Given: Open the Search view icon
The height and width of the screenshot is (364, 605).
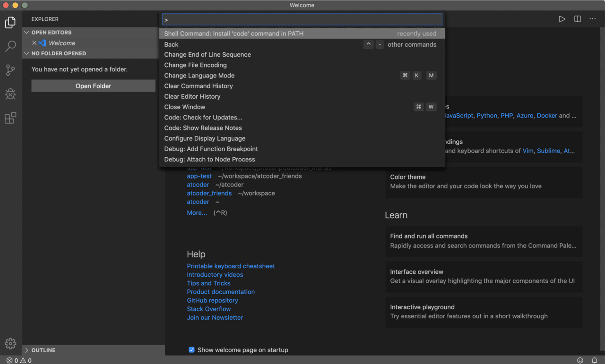Looking at the screenshot, I should pyautogui.click(x=10, y=46).
